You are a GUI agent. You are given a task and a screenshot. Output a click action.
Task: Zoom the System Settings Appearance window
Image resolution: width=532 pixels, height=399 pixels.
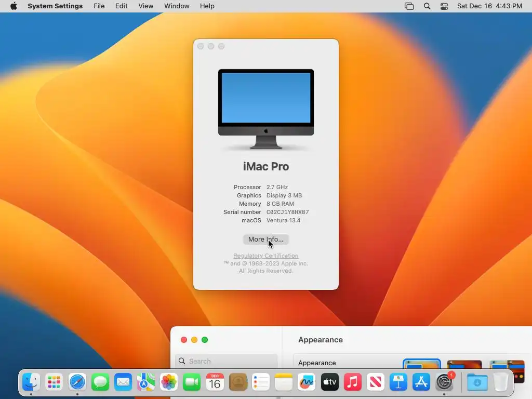tap(205, 340)
